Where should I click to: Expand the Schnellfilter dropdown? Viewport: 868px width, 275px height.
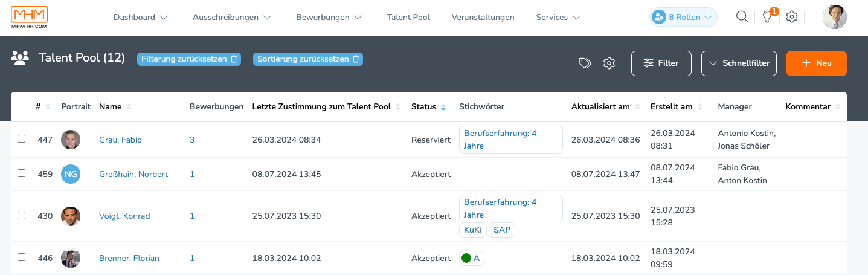pyautogui.click(x=739, y=63)
